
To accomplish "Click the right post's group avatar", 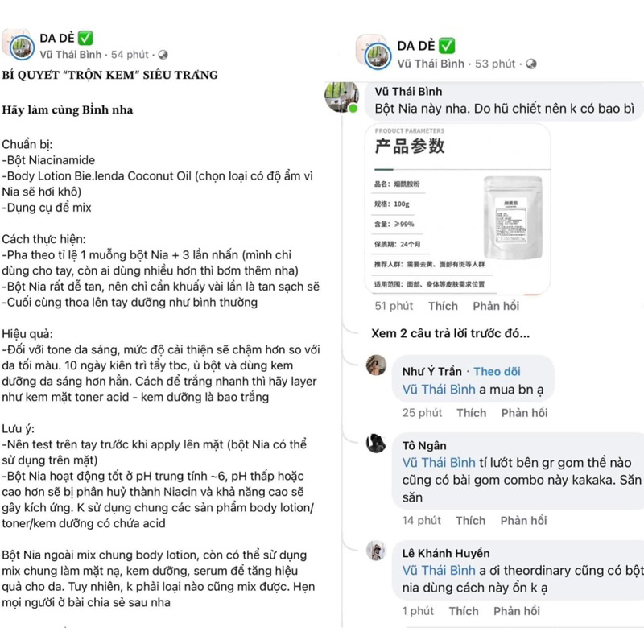I will click(x=374, y=53).
